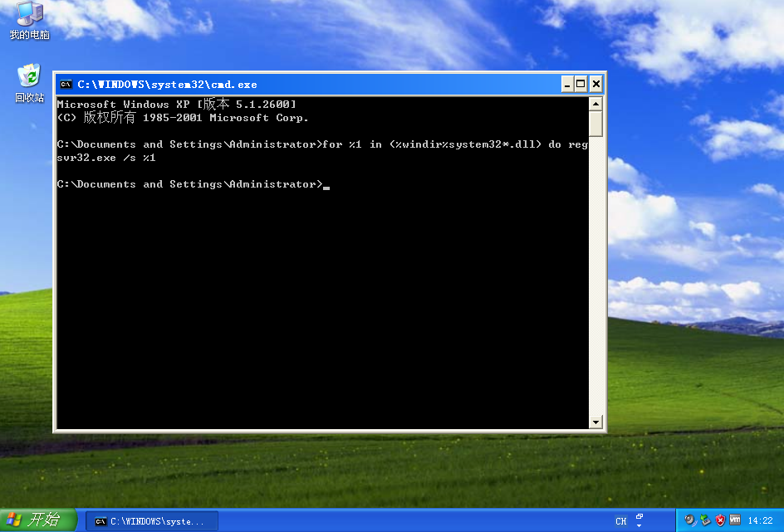Click the cmd scrollbar up arrow
This screenshot has height=532, width=784.
click(595, 104)
